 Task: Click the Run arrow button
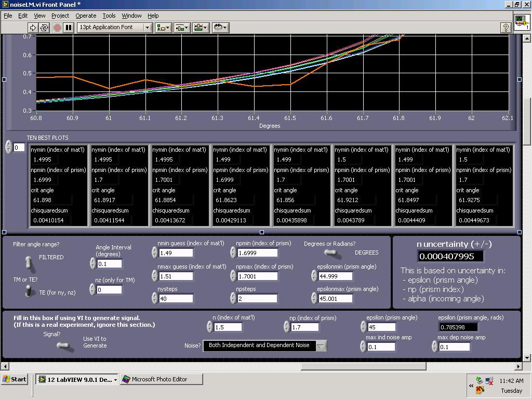coord(33,28)
